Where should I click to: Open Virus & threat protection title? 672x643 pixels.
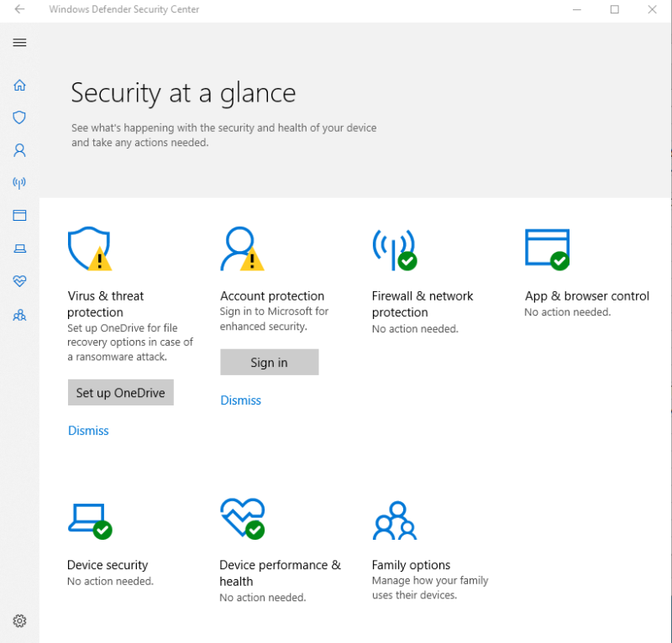106,304
